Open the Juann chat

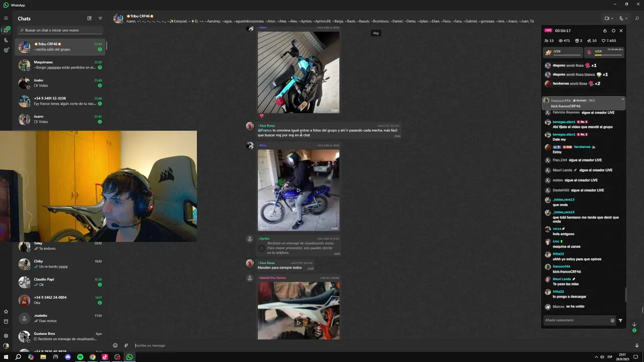coord(60,119)
